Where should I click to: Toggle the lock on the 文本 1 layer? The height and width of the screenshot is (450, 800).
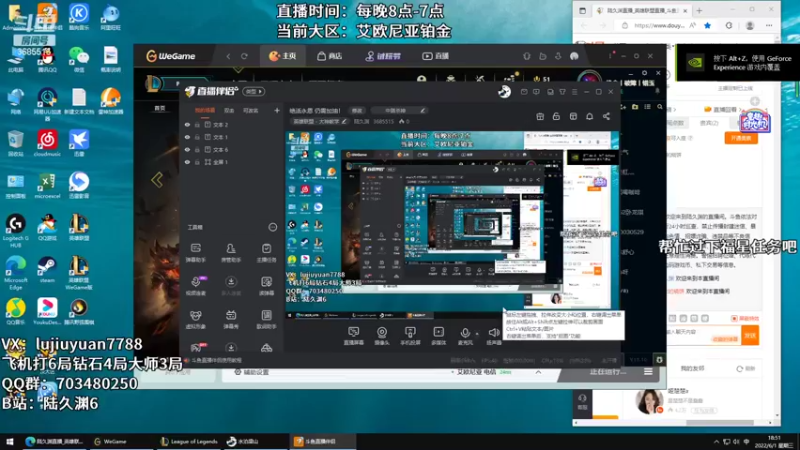pyautogui.click(x=197, y=137)
